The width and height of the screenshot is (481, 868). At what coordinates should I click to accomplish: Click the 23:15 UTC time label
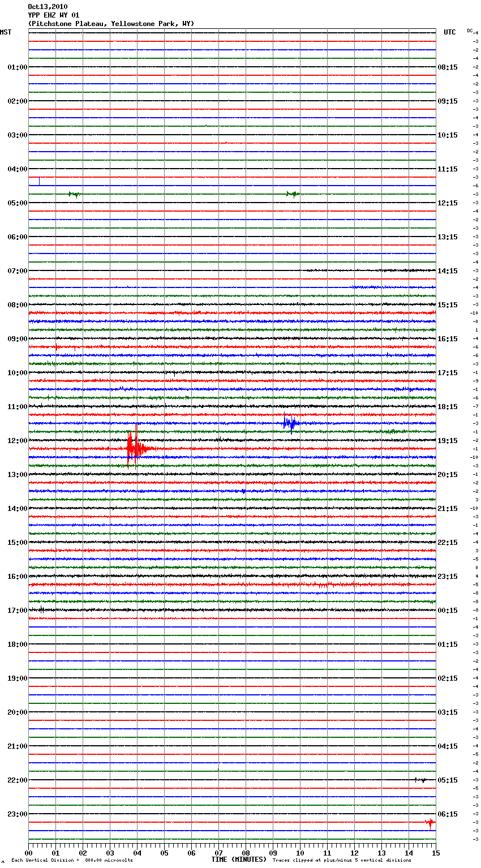click(448, 577)
